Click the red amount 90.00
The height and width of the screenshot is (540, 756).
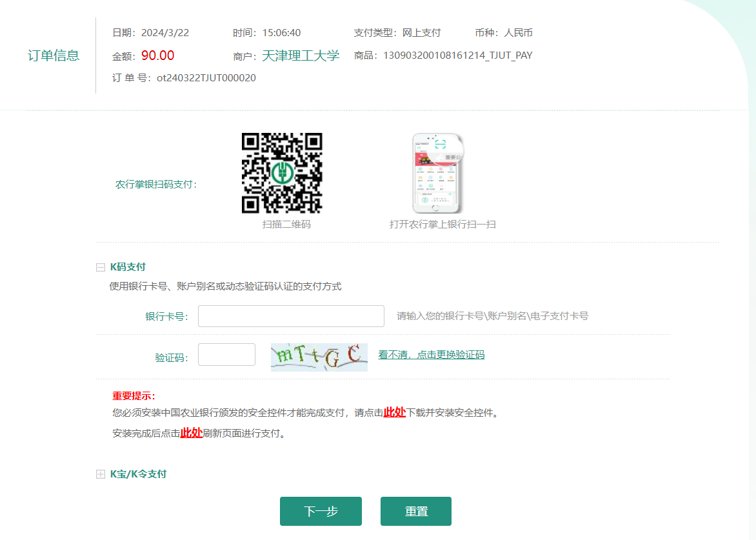pyautogui.click(x=157, y=55)
